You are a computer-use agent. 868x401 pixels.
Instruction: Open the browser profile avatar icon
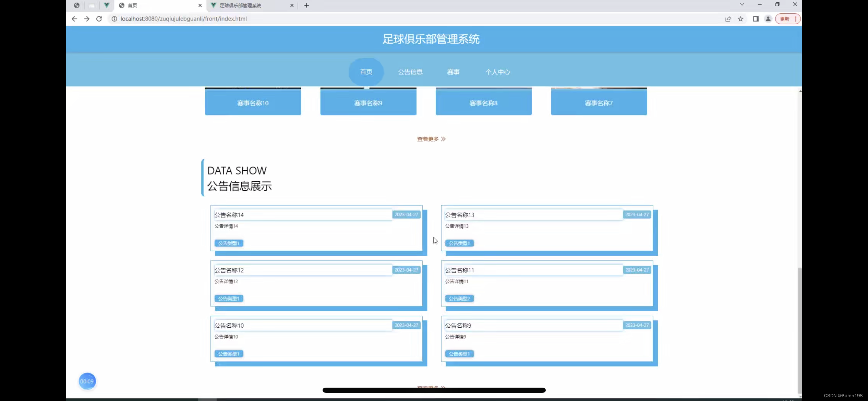pos(768,19)
